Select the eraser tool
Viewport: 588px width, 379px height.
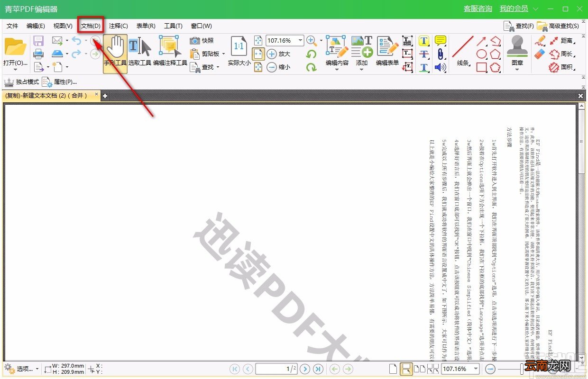point(540,54)
